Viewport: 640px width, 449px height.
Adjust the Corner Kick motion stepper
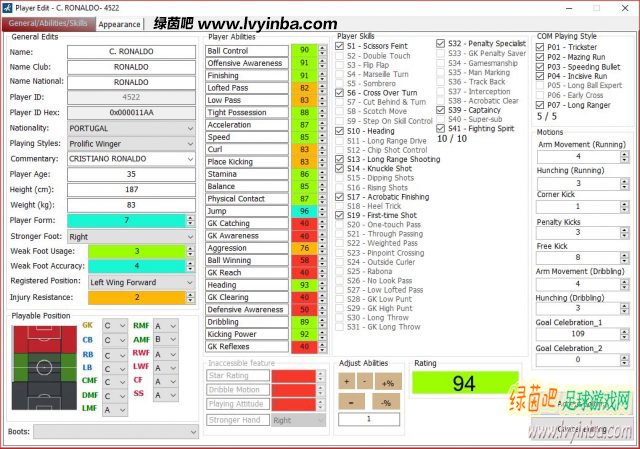[624, 207]
